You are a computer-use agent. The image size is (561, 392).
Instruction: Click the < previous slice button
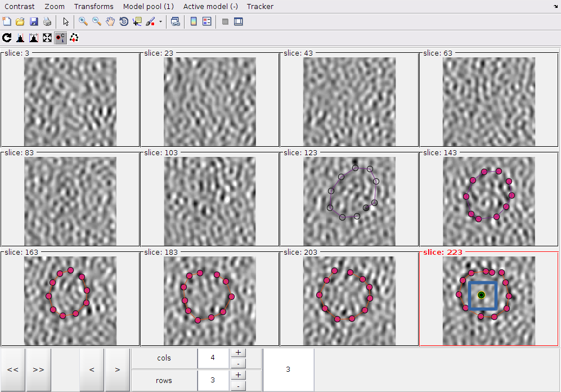tap(92, 370)
